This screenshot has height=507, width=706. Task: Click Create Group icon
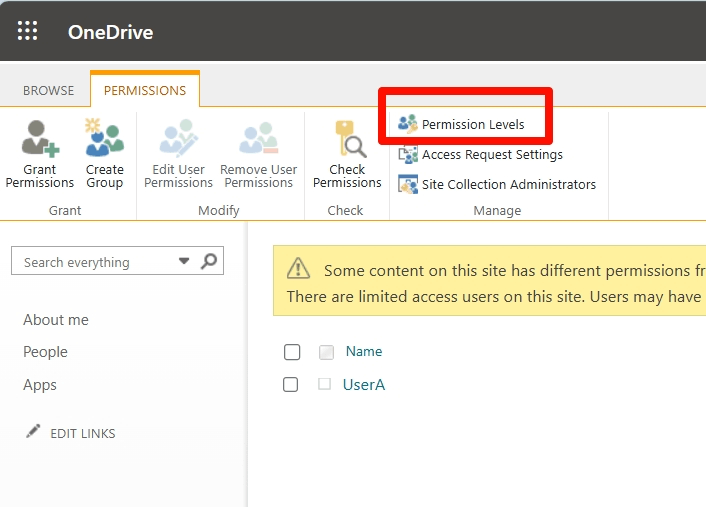click(x=104, y=138)
